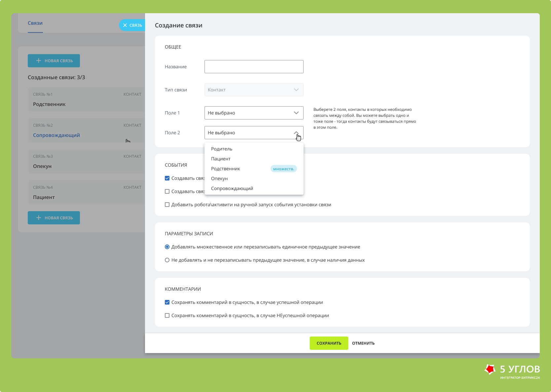Uncheck saving comment on successful operation
551x392 pixels.
[167, 302]
